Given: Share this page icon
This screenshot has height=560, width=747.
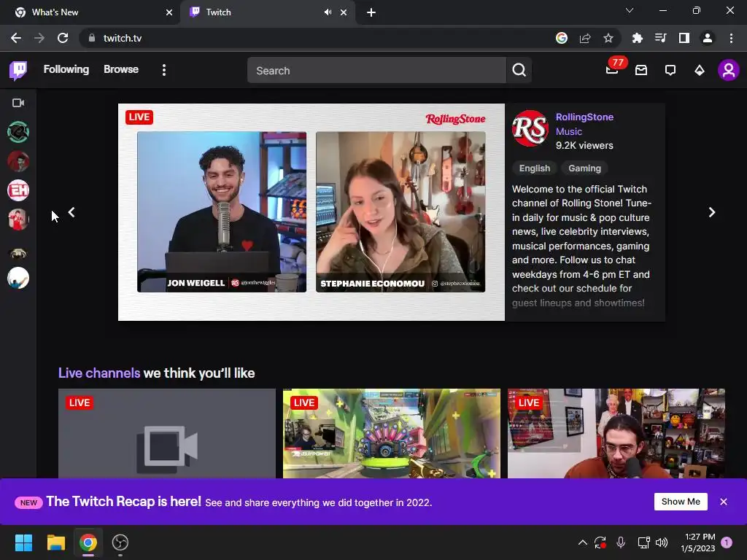Looking at the screenshot, I should pos(585,38).
